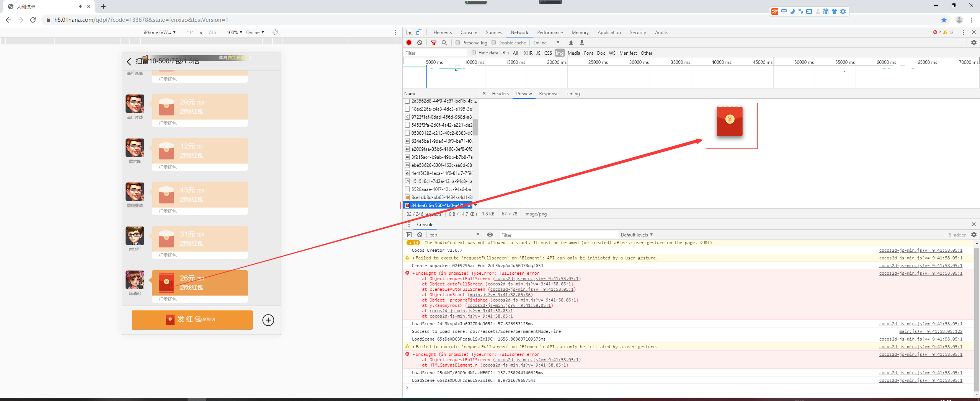This screenshot has width=980, height=401.
Task: Reload the page with refresh icon
Action: [33, 20]
